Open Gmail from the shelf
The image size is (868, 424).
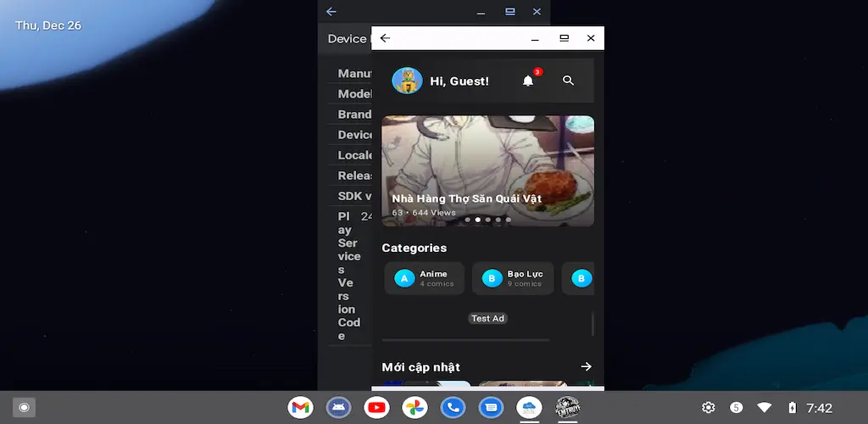tap(301, 408)
